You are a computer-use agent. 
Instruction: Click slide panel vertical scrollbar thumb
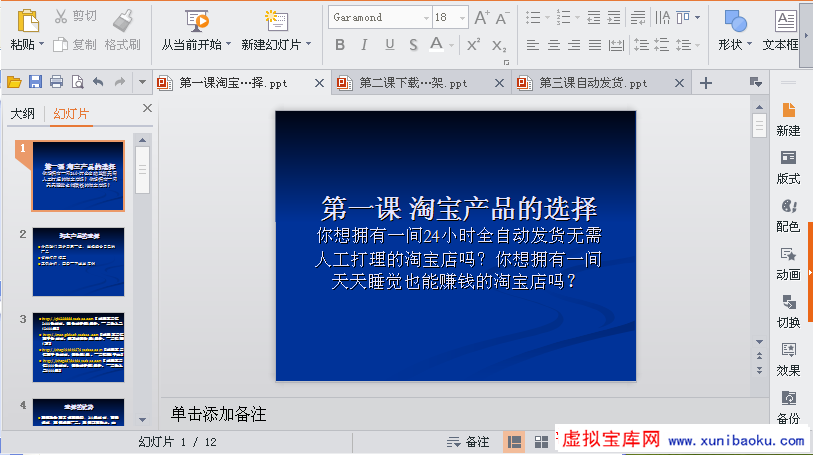pos(142,165)
